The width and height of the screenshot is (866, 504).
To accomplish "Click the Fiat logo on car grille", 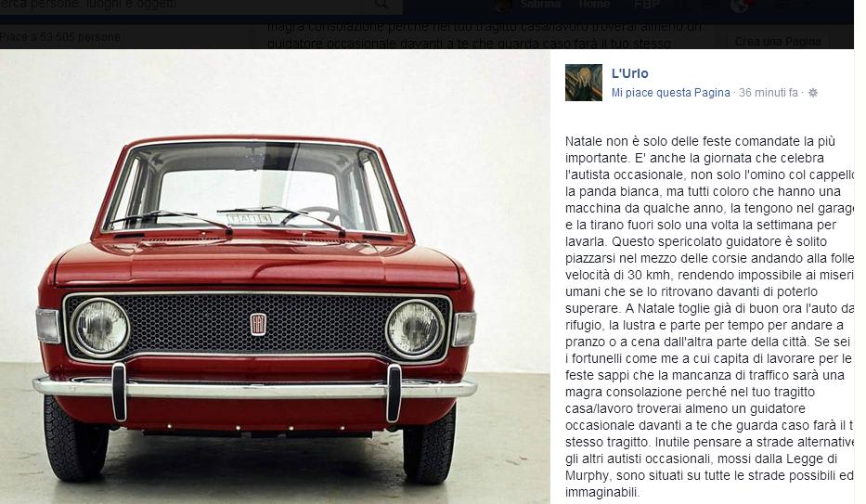I will [x=258, y=324].
